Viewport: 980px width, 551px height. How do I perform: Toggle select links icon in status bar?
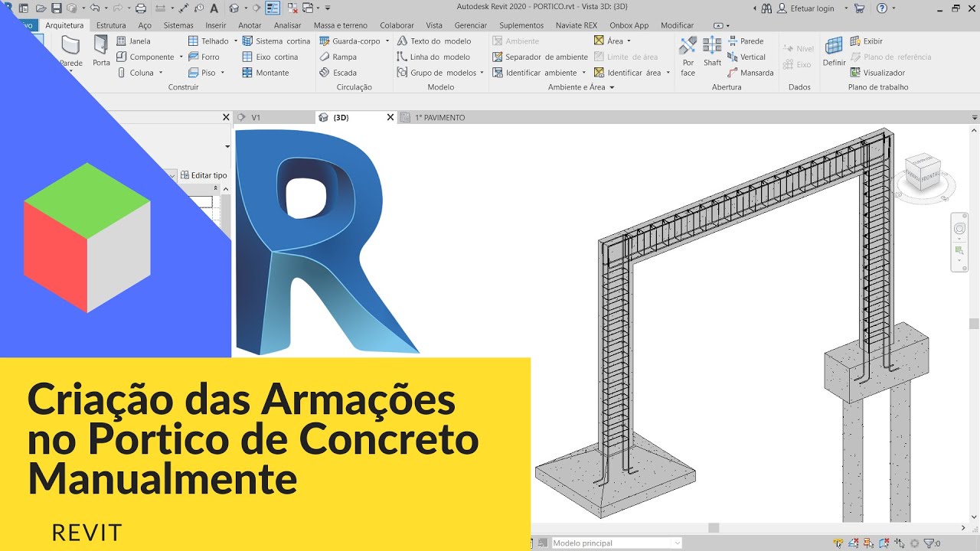click(x=838, y=543)
